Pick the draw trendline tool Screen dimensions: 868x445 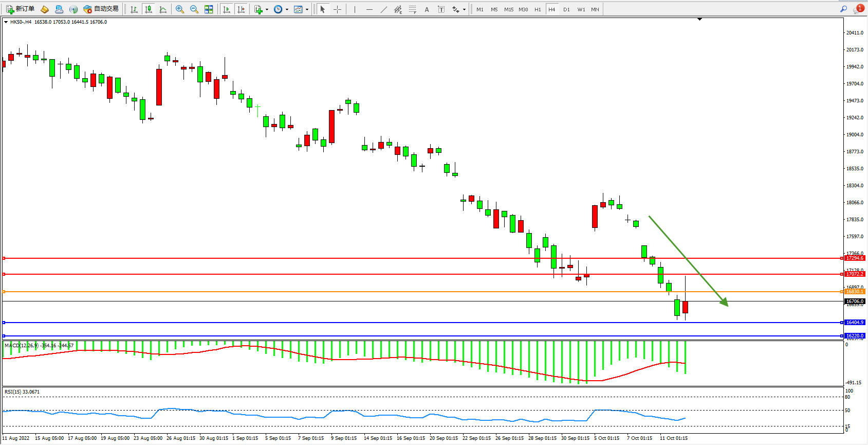383,9
